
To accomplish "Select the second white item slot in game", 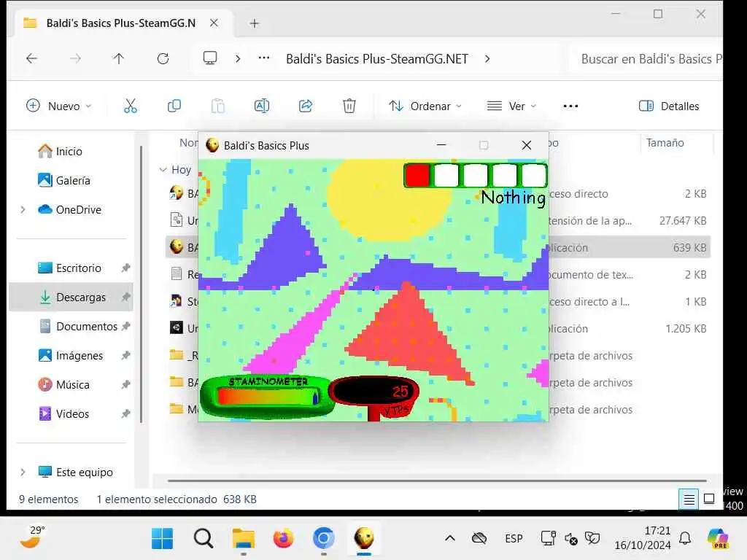I will coord(447,175).
